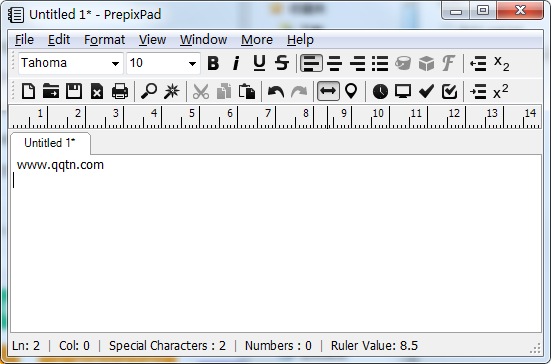The width and height of the screenshot is (551, 364).
Task: Open a file with the folder icon
Action: click(51, 91)
